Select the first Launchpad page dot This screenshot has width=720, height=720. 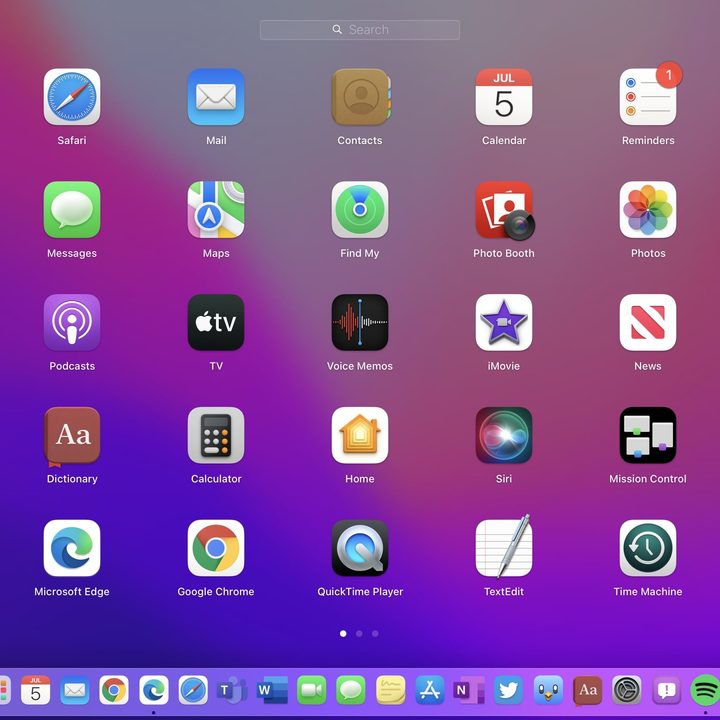343,634
